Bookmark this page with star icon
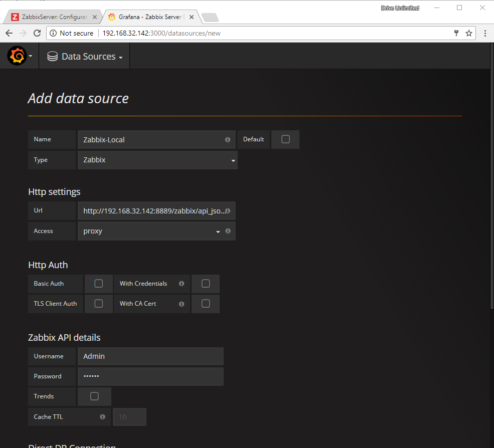This screenshot has height=448, width=494. coord(469,33)
